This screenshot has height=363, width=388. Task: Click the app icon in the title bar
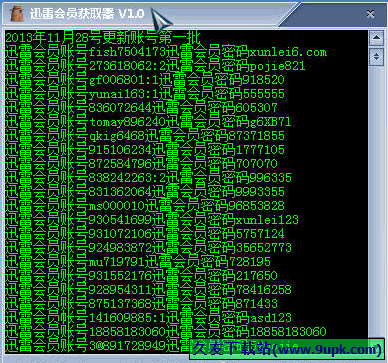point(16,14)
